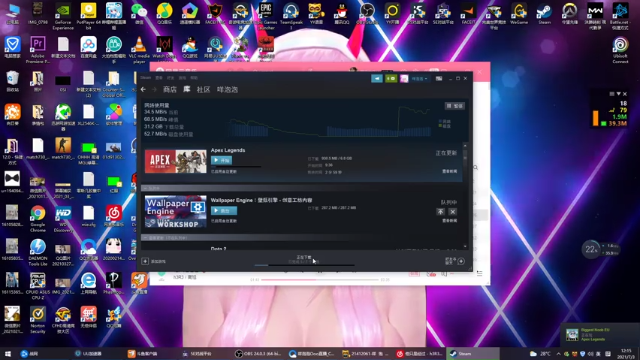Image resolution: width=640 pixels, height=360 pixels.
Task: Open the friends and chat plus icon
Action: point(461,261)
